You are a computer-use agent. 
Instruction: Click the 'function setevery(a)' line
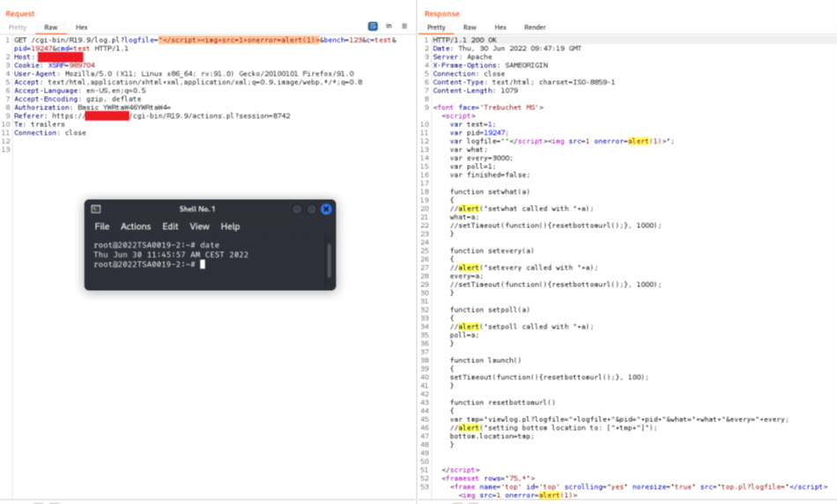coord(492,250)
